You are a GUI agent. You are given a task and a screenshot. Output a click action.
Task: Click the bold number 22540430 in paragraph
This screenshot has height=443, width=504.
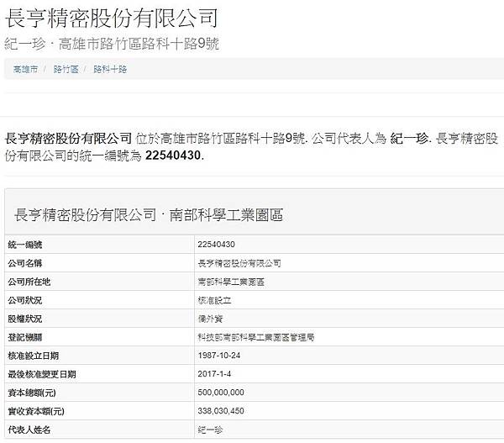[173, 156]
